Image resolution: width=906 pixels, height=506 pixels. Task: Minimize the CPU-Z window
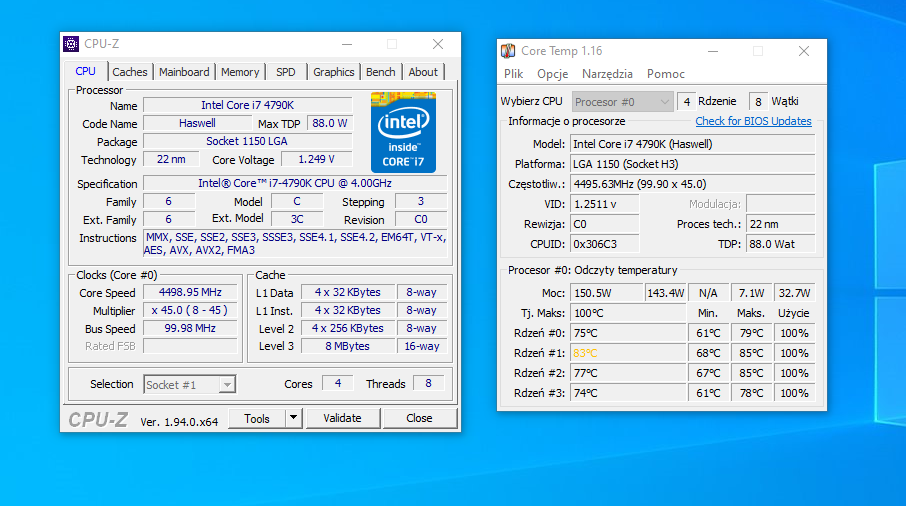coord(347,44)
